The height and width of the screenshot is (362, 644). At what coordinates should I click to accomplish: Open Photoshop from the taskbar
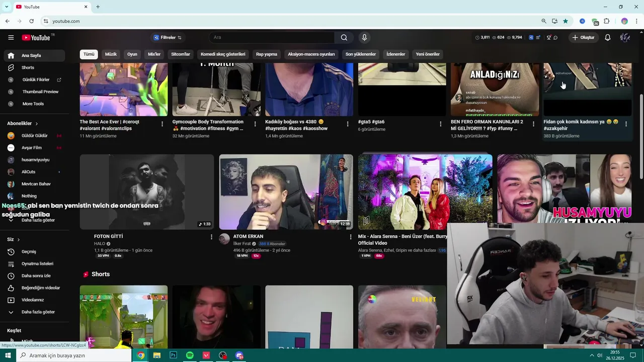coord(174,355)
